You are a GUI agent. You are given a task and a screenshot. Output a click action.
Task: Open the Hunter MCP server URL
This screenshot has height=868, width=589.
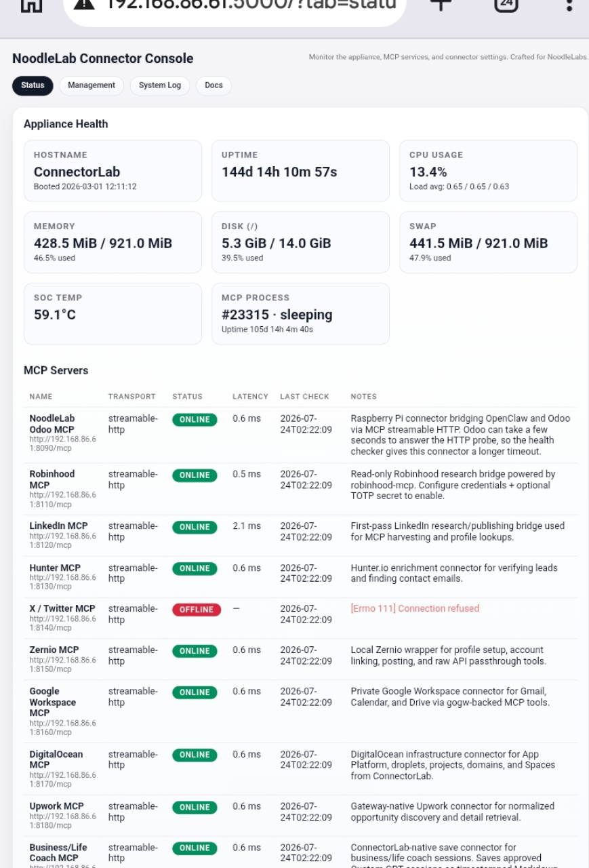point(62,582)
